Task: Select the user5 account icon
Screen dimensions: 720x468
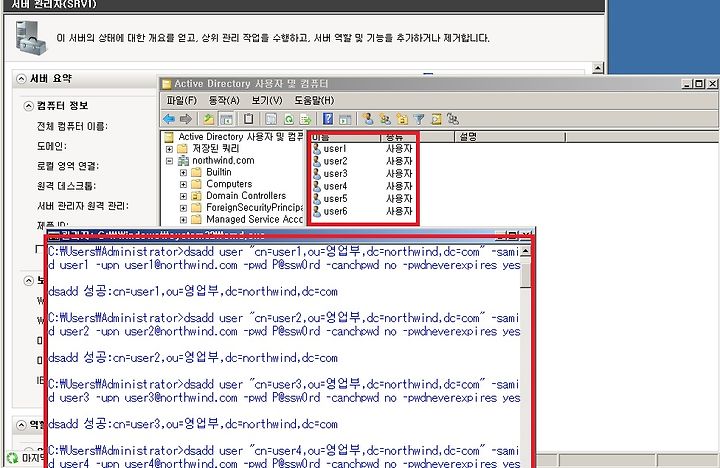Action: pos(316,198)
